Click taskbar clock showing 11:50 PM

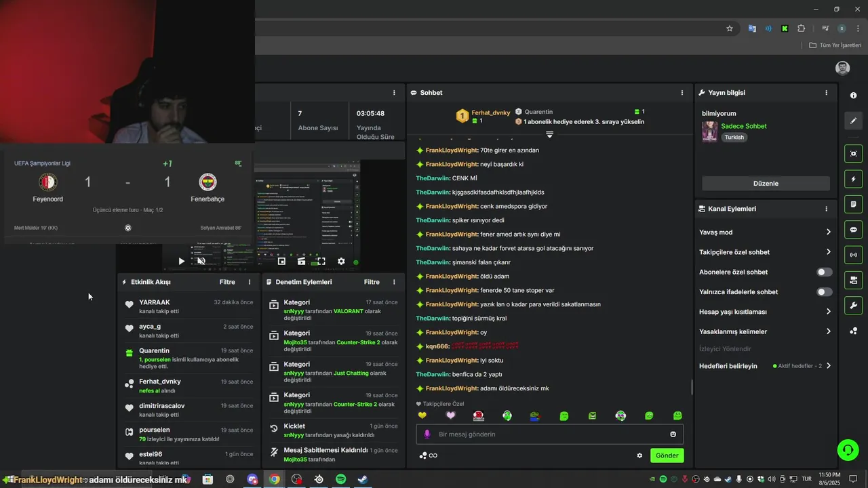pos(829,479)
